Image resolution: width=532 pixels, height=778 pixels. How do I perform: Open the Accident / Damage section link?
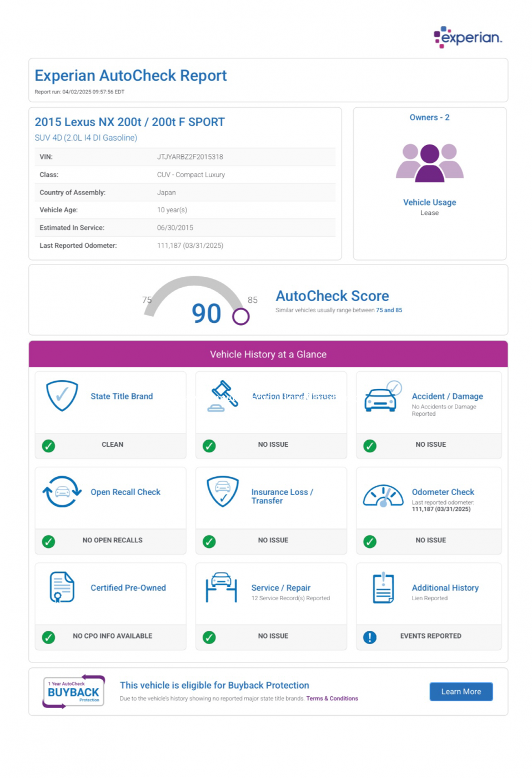[447, 396]
